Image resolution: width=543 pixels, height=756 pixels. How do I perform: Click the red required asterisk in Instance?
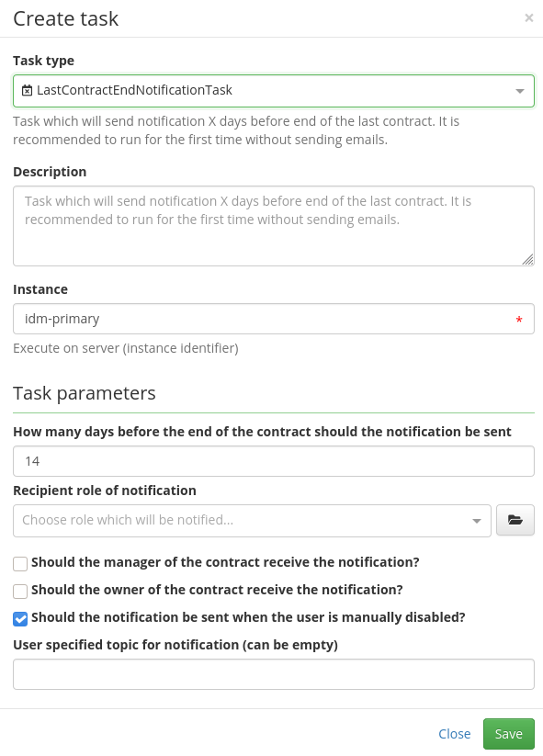coord(519,320)
